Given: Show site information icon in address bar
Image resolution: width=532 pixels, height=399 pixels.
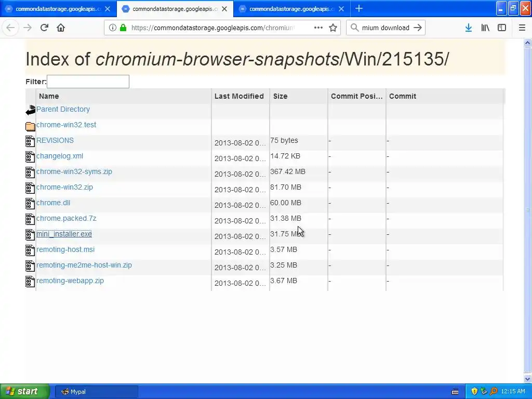Looking at the screenshot, I should tap(113, 28).
